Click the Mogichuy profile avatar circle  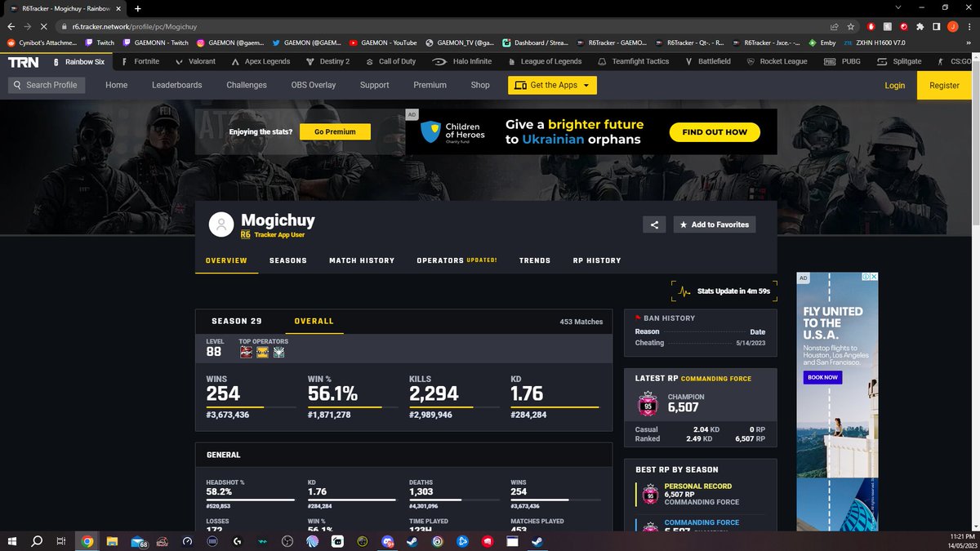click(221, 224)
